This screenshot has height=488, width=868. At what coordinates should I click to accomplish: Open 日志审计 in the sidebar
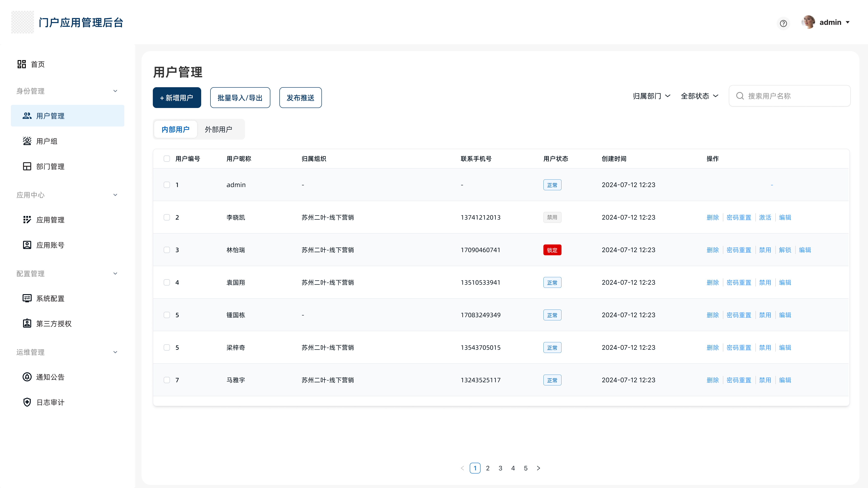[x=50, y=402]
